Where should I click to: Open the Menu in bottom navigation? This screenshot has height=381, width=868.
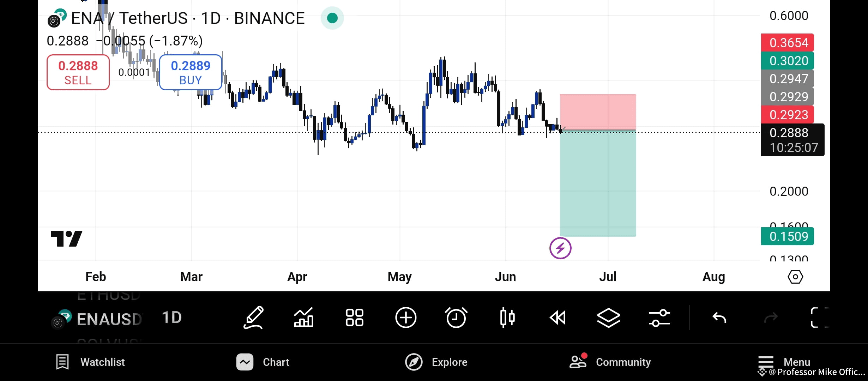pos(783,362)
